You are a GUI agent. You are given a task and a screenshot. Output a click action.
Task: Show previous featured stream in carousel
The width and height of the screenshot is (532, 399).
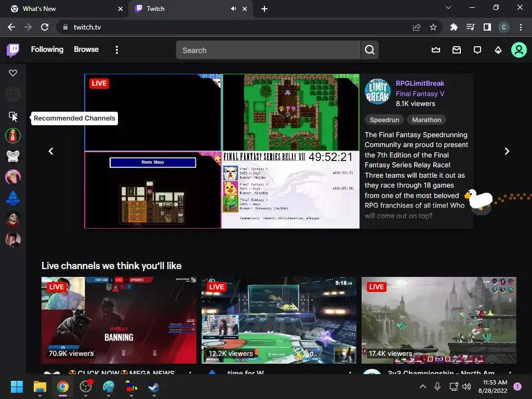[x=51, y=151]
